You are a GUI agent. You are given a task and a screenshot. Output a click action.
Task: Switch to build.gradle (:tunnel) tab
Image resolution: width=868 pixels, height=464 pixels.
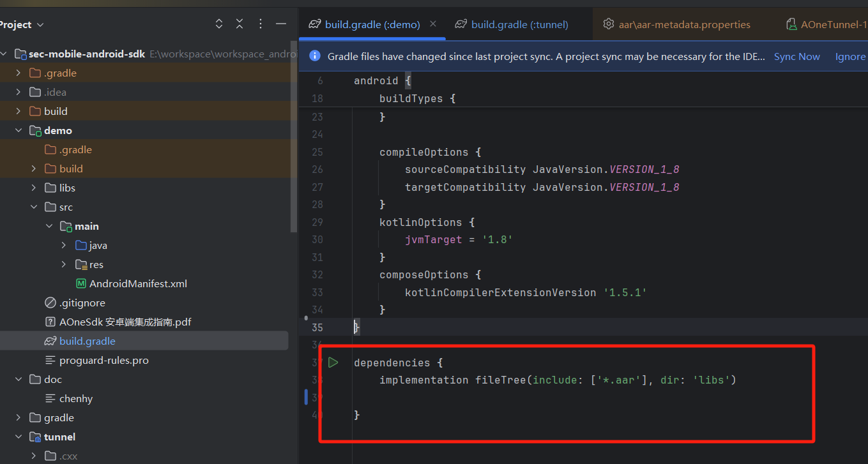click(512, 25)
